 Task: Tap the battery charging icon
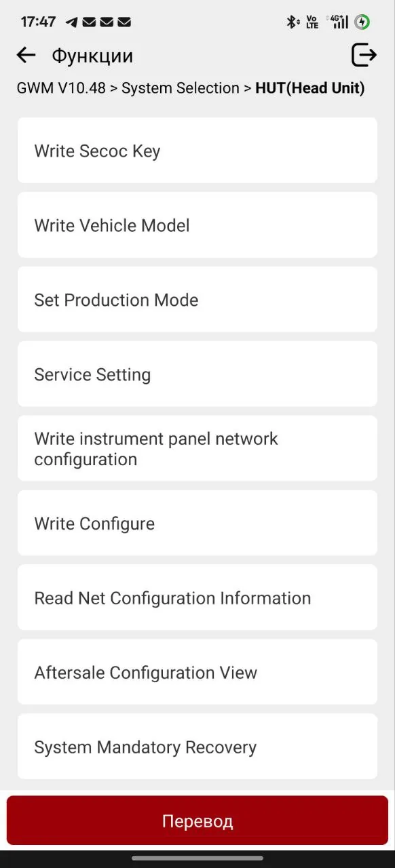point(362,22)
